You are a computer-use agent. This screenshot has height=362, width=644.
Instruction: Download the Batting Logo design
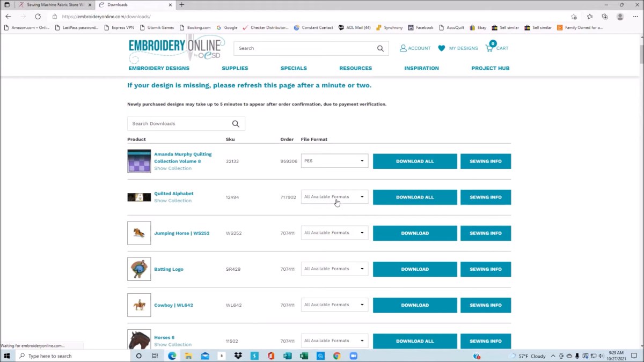[415, 269]
